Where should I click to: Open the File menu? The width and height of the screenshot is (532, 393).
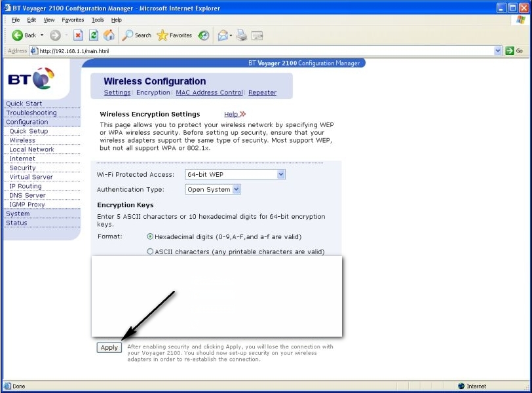pos(16,20)
